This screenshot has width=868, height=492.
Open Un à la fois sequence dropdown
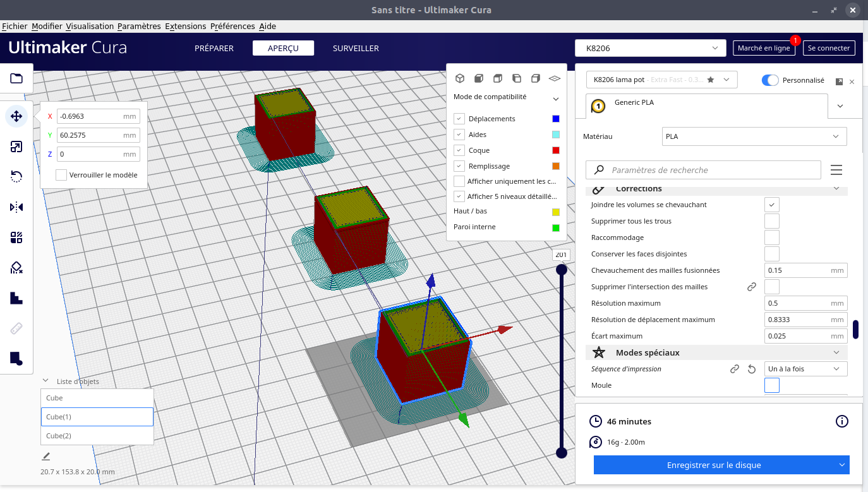coord(805,369)
